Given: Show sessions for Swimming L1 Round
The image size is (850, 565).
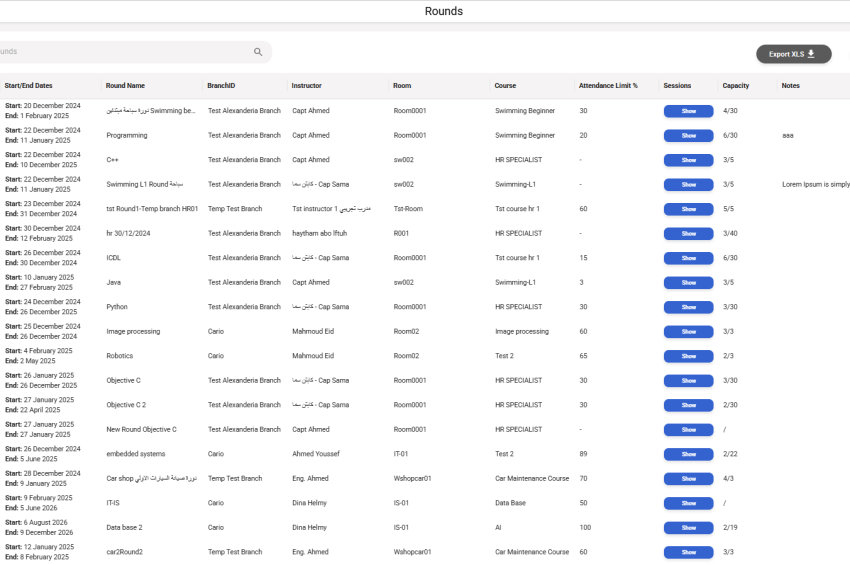Looking at the screenshot, I should coord(688,185).
